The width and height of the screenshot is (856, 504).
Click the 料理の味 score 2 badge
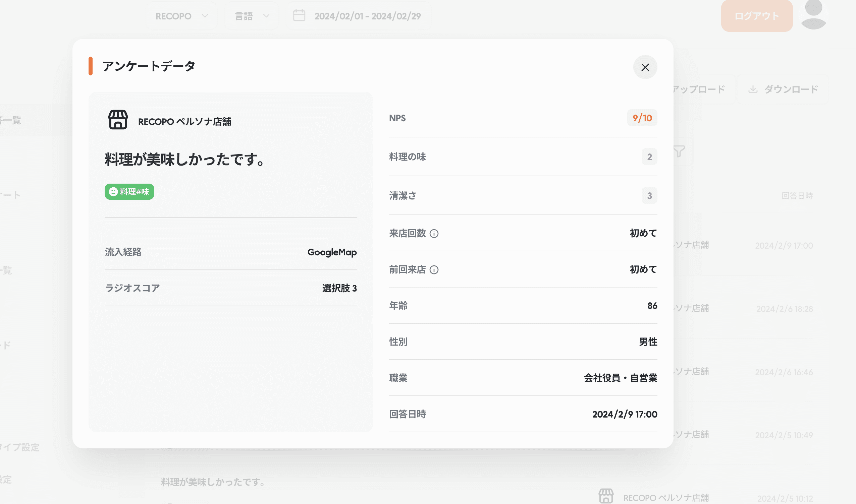[x=649, y=157]
